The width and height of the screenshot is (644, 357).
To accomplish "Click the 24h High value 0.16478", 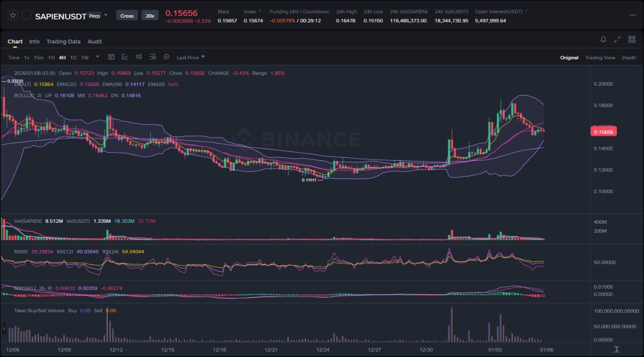I will (x=346, y=21).
